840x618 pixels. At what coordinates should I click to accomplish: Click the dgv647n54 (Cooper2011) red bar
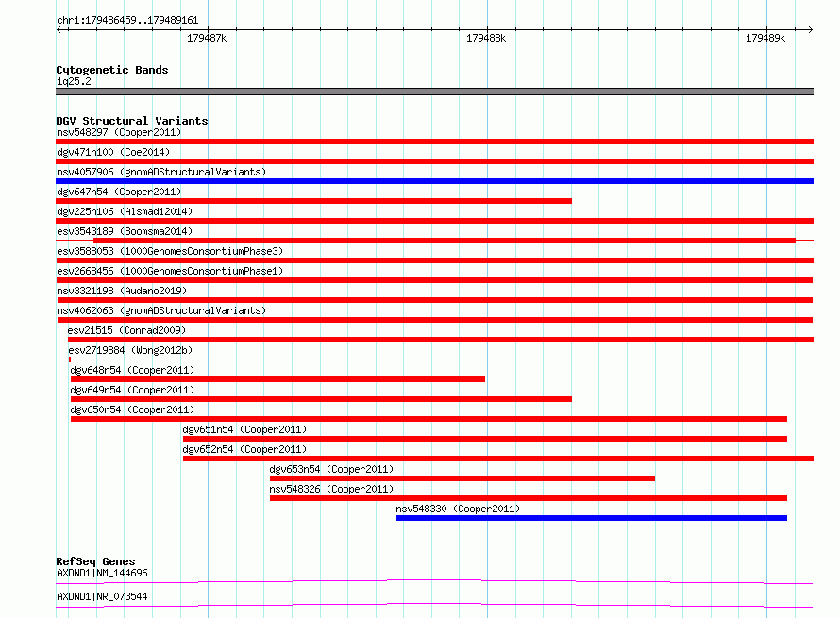tap(314, 201)
